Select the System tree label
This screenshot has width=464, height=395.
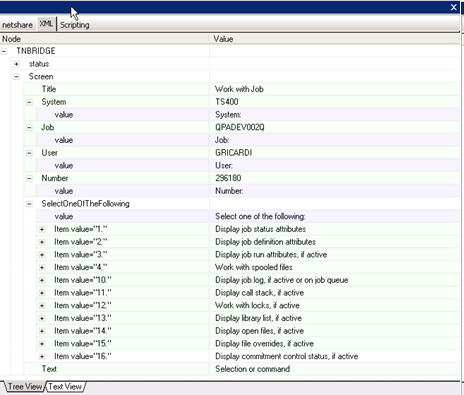pyautogui.click(x=54, y=102)
